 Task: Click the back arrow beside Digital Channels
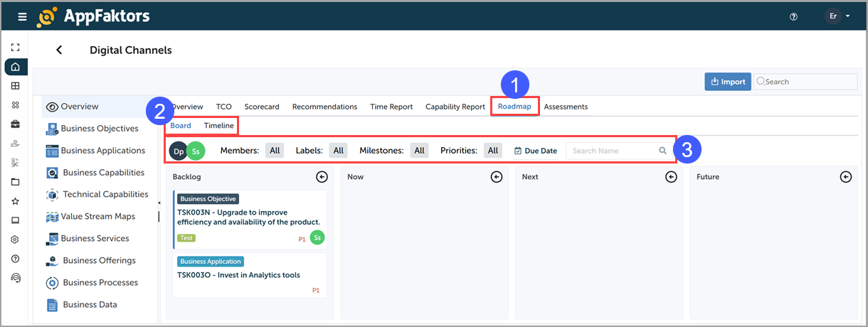[59, 50]
